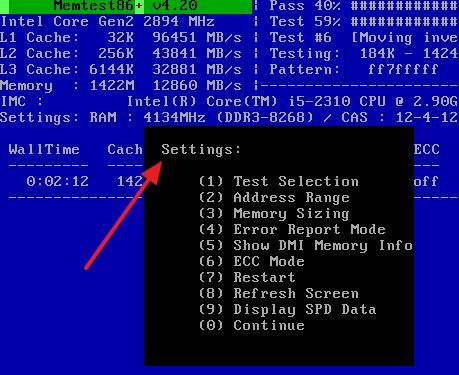Click the 96451 MB/s L1 speed value

point(197,38)
